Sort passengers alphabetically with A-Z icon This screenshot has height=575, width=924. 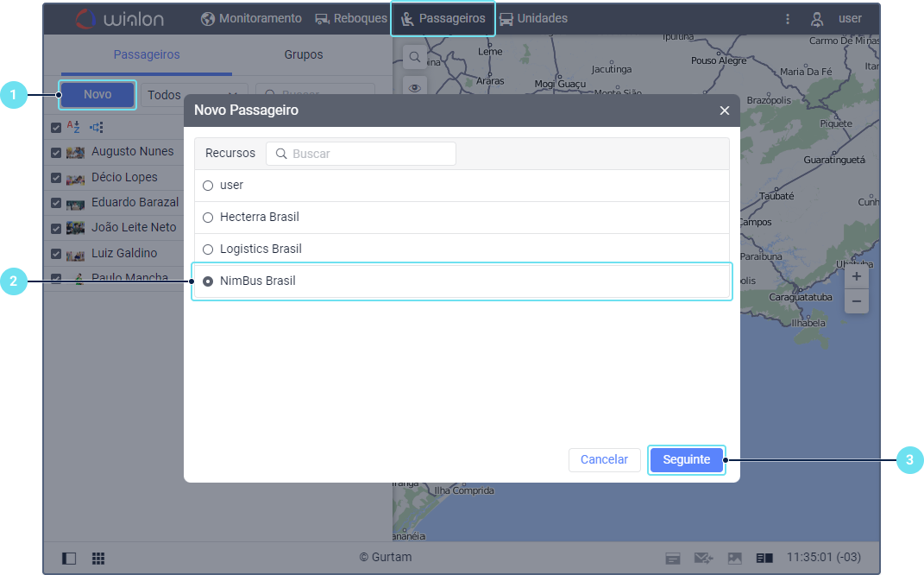pyautogui.click(x=73, y=127)
